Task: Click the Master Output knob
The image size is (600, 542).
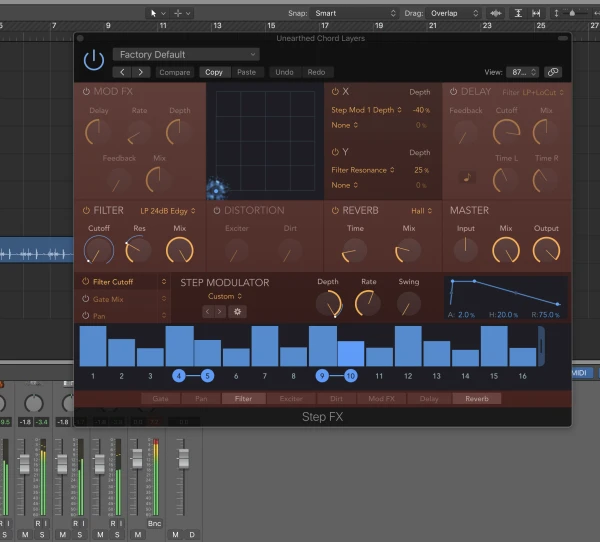Action: 546,250
